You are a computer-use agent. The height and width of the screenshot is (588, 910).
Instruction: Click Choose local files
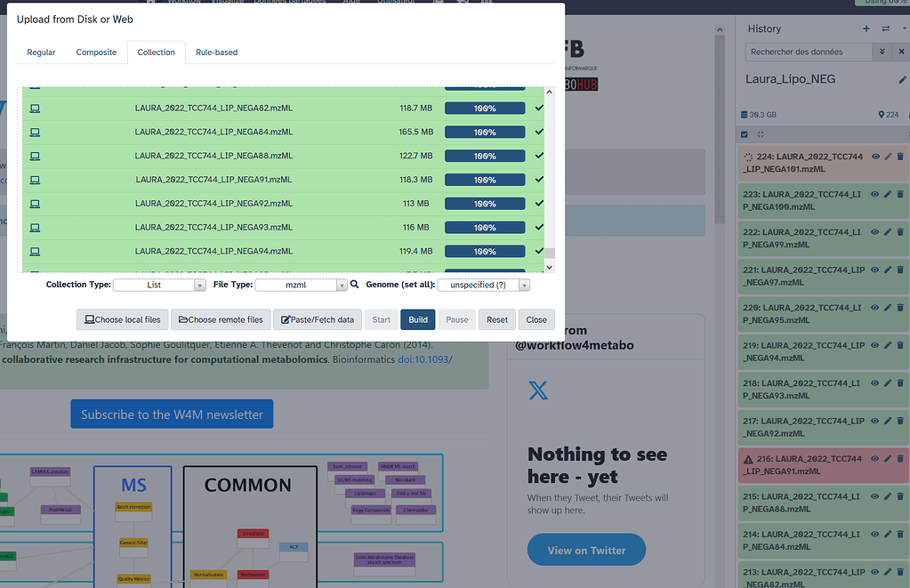pos(122,319)
